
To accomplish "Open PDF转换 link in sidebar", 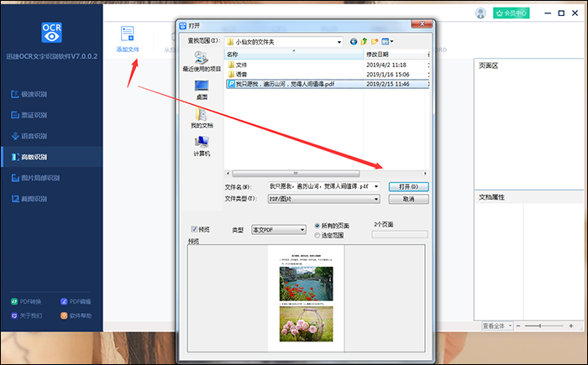I will click(26, 302).
